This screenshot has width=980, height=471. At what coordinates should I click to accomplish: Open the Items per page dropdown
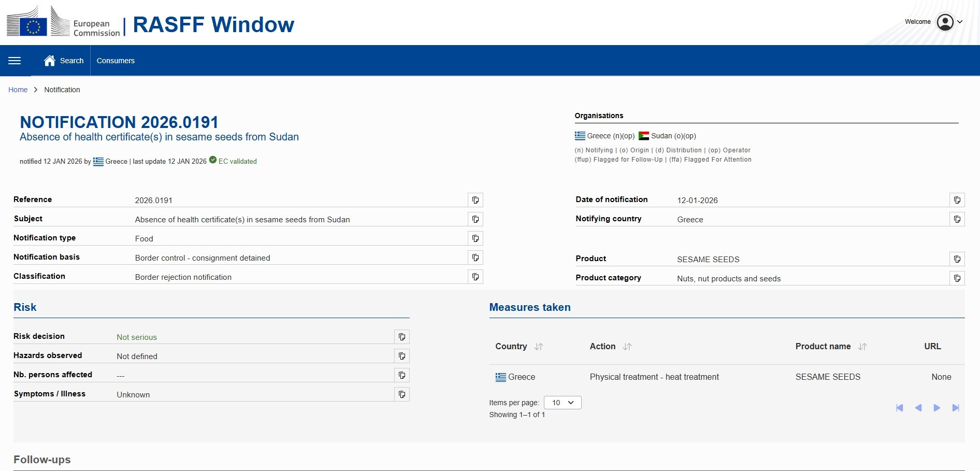tap(563, 403)
